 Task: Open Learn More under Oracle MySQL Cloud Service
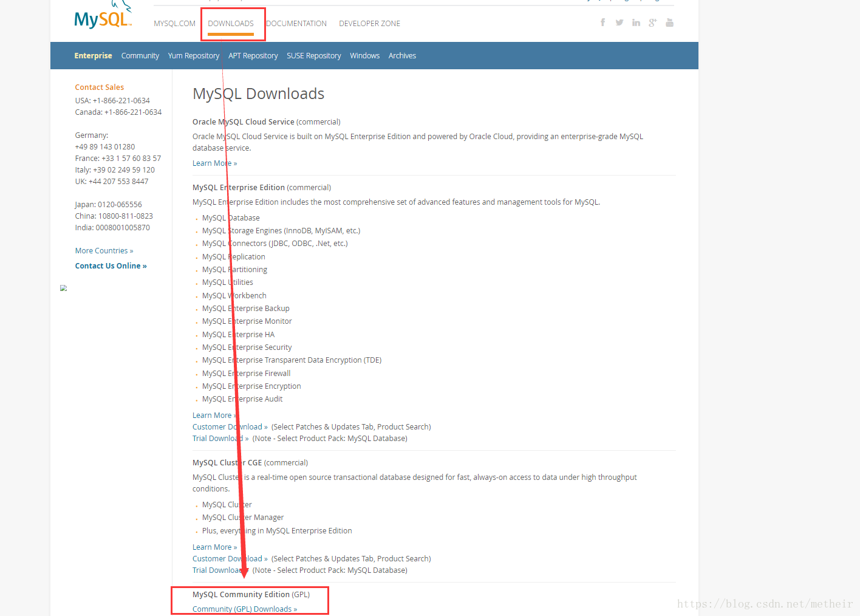coord(214,163)
